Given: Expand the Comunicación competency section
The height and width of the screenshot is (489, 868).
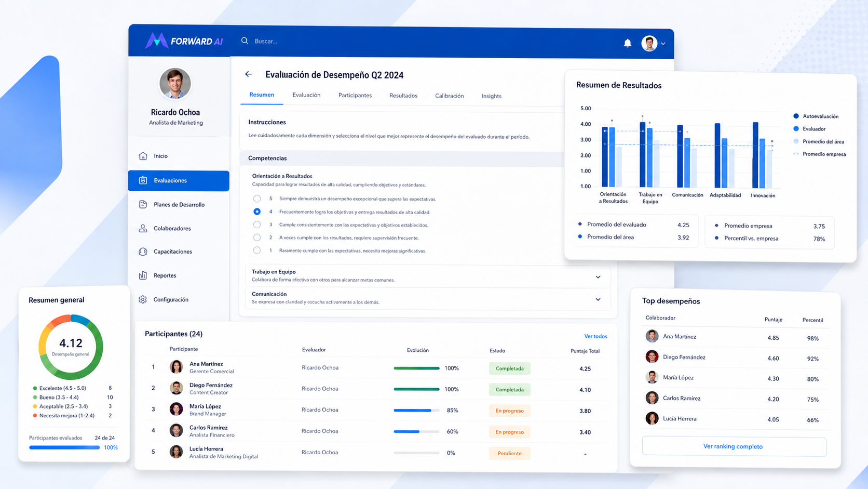Looking at the screenshot, I should point(598,299).
